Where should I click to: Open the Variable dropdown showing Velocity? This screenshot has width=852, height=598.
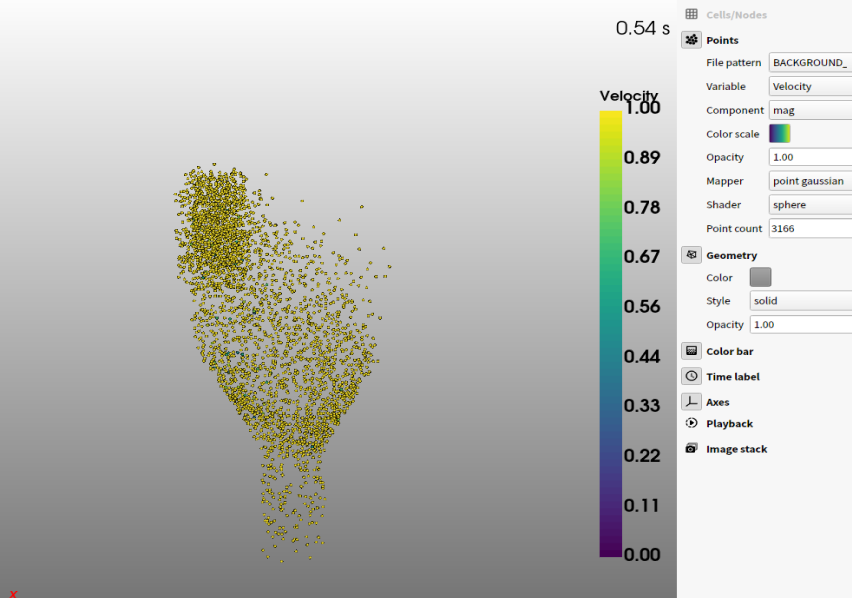point(810,87)
